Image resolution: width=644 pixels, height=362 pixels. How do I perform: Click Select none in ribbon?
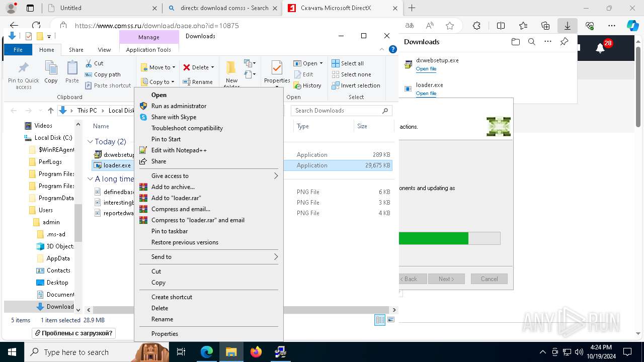click(x=351, y=74)
